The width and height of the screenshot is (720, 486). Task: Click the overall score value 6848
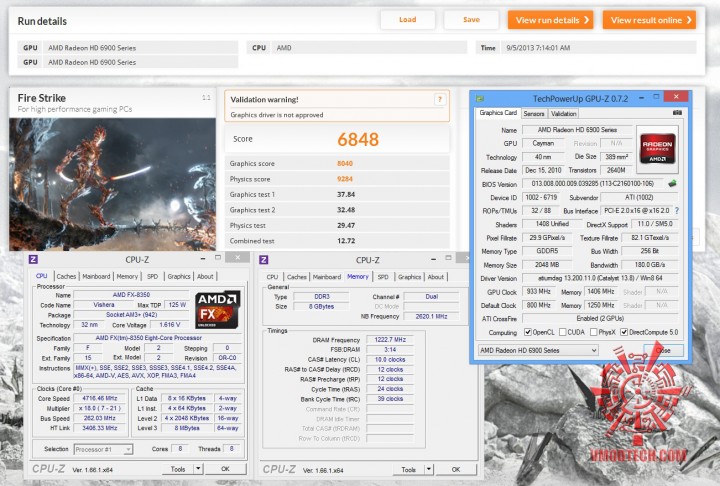[x=358, y=139]
